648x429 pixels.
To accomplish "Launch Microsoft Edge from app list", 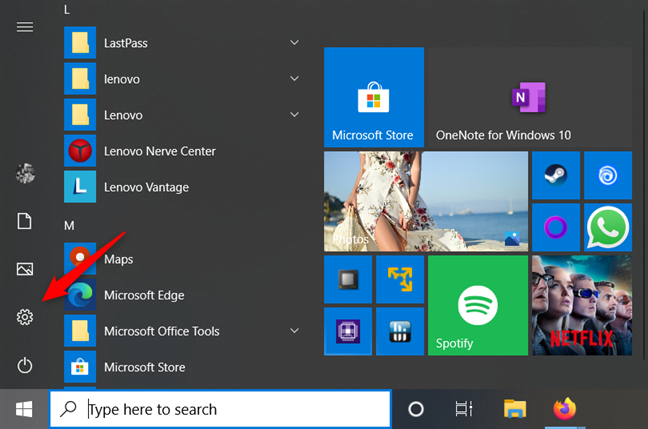I will click(183, 295).
